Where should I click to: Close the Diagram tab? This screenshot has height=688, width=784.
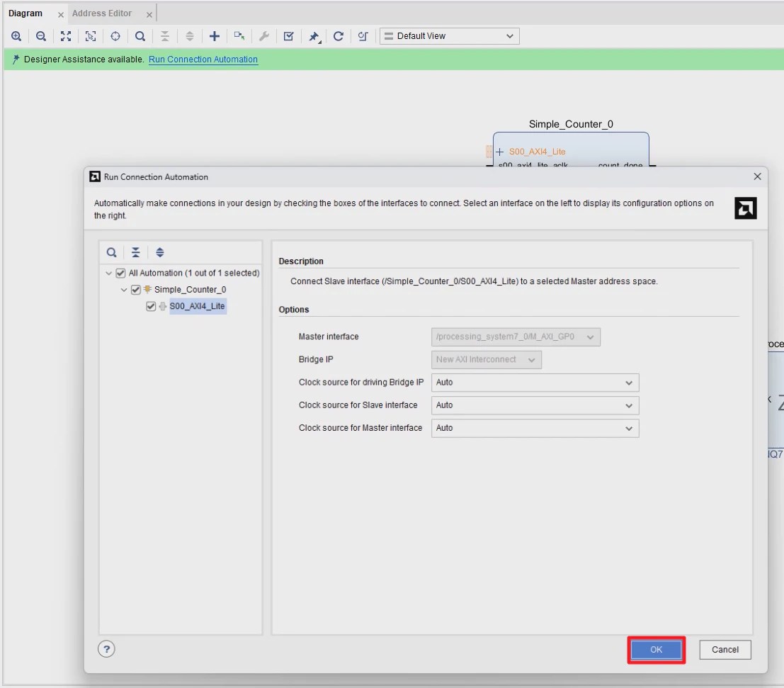pos(60,14)
